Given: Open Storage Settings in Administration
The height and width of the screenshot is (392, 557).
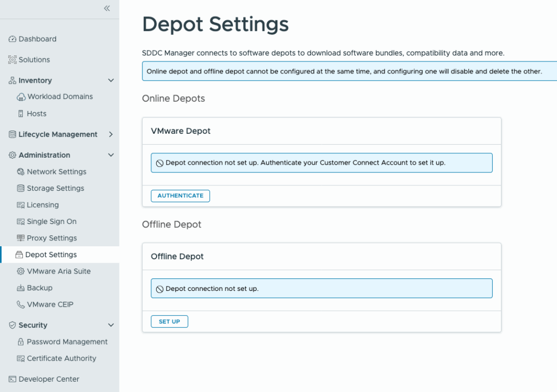Looking at the screenshot, I should click(55, 188).
